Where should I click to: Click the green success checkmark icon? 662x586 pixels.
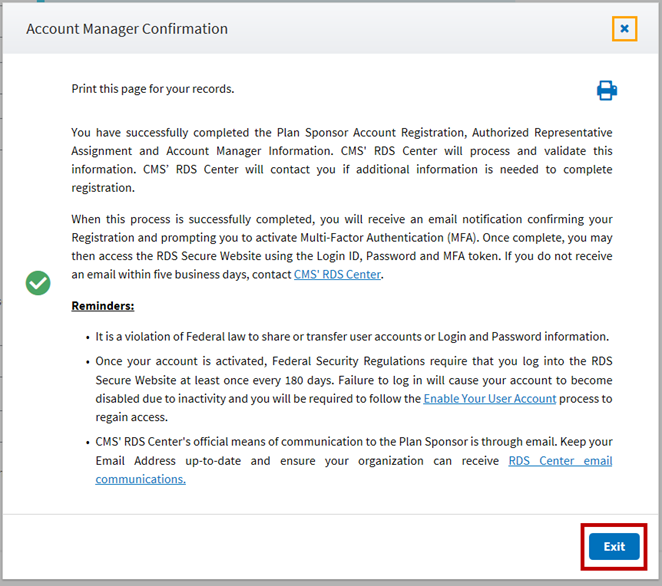[x=38, y=284]
